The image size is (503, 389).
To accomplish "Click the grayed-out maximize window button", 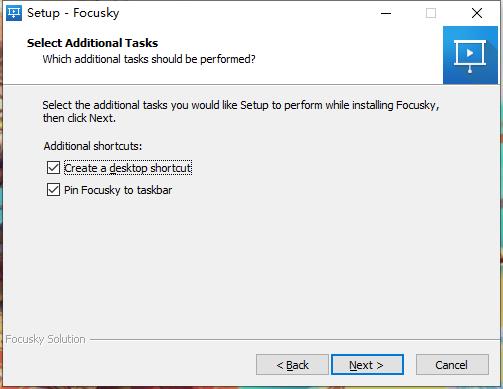I will [431, 13].
